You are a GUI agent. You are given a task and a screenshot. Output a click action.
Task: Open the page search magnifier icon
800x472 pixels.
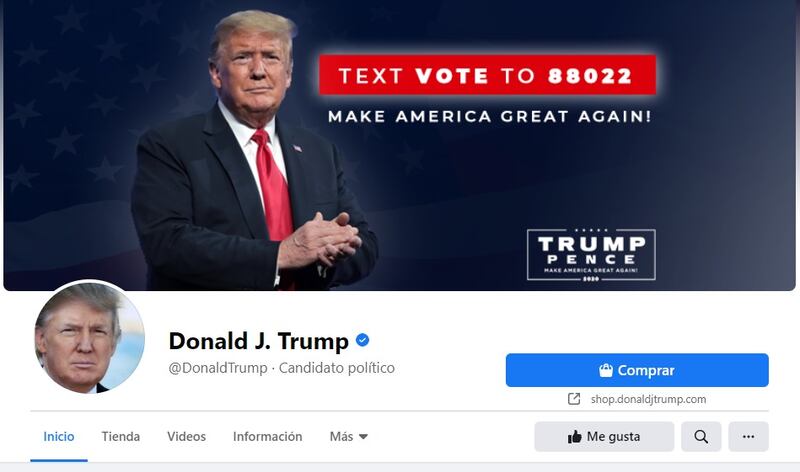(x=701, y=437)
